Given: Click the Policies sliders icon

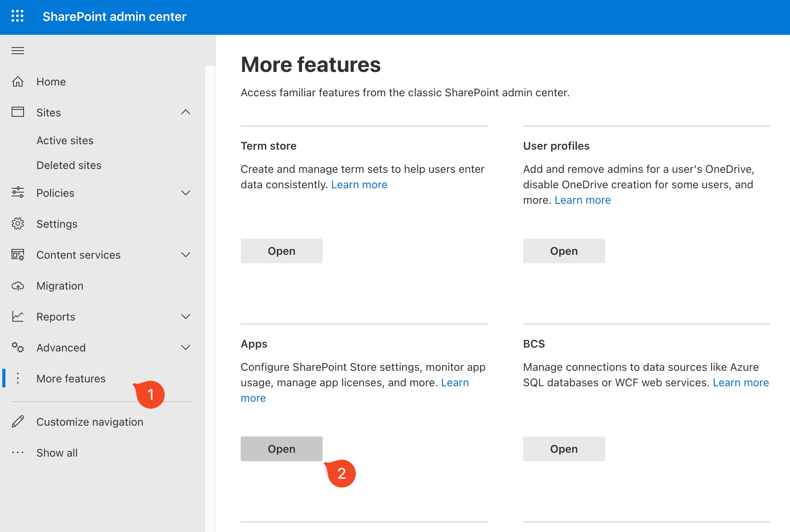Looking at the screenshot, I should tap(18, 193).
